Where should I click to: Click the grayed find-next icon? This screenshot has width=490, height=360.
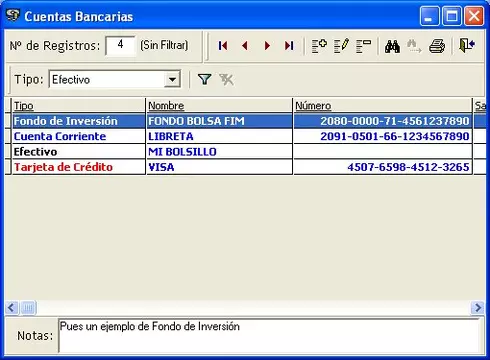pos(414,46)
